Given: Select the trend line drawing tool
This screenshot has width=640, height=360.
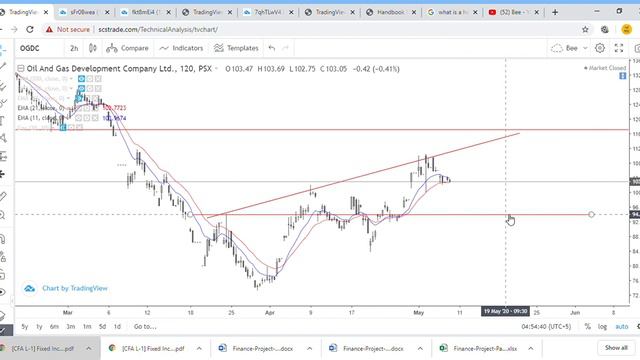Looking at the screenshot, I should (3, 66).
